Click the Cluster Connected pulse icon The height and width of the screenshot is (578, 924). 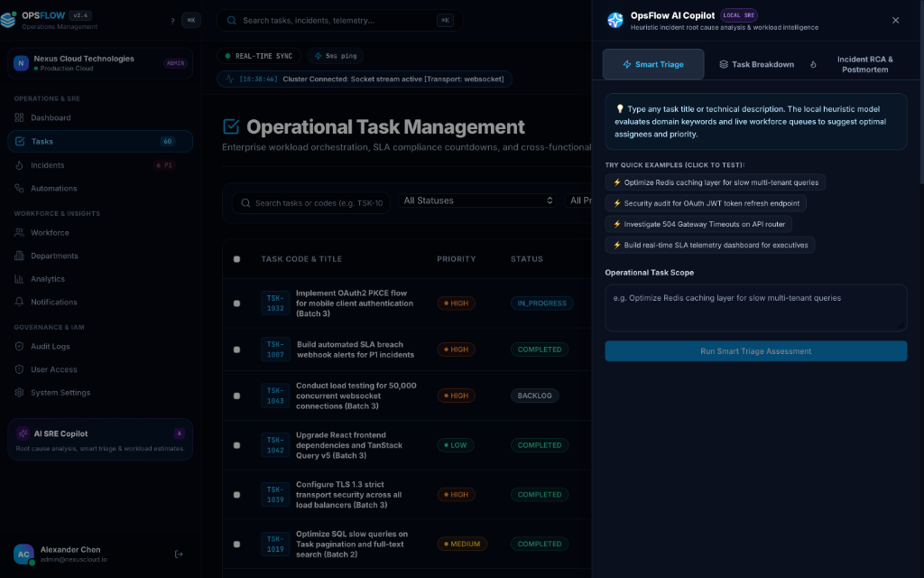pos(230,79)
